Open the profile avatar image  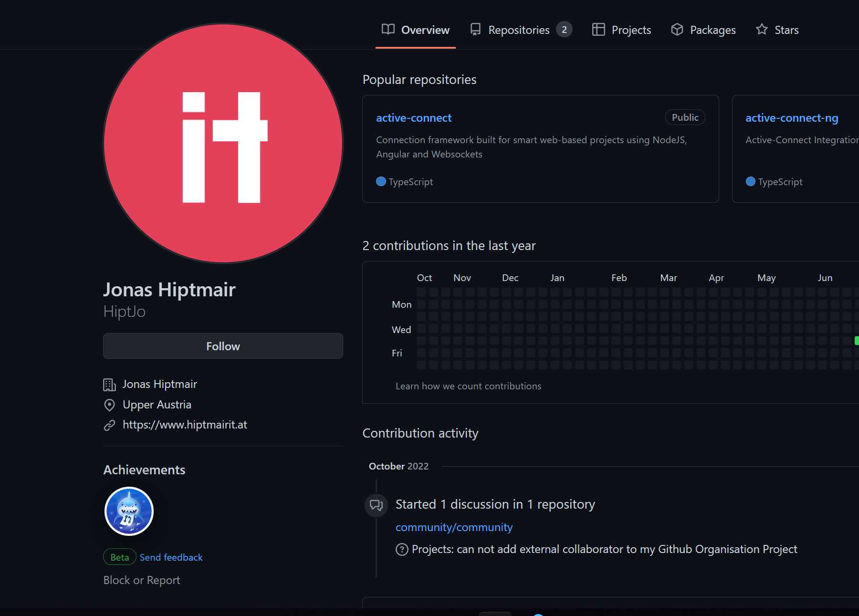click(223, 143)
